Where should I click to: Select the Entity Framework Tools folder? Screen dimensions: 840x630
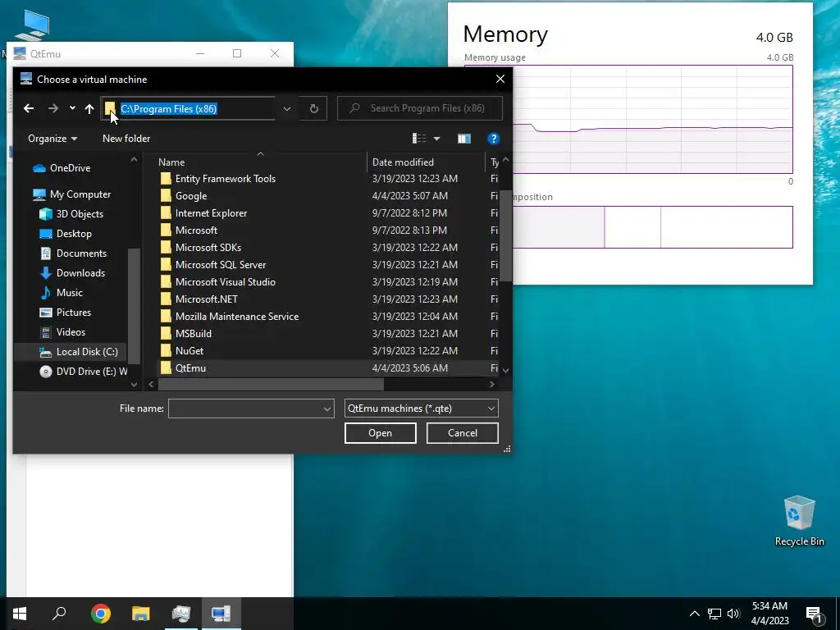(225, 179)
